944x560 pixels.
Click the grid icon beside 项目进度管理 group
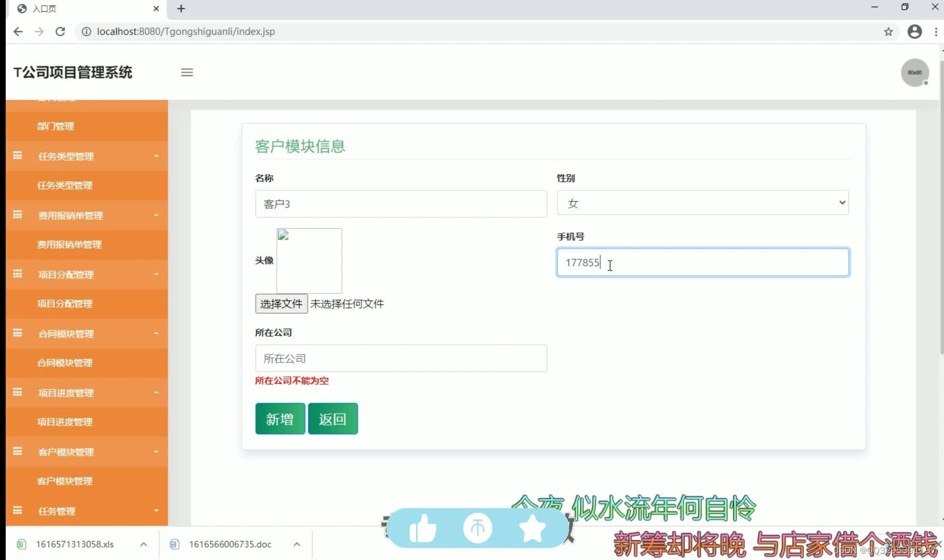(18, 392)
